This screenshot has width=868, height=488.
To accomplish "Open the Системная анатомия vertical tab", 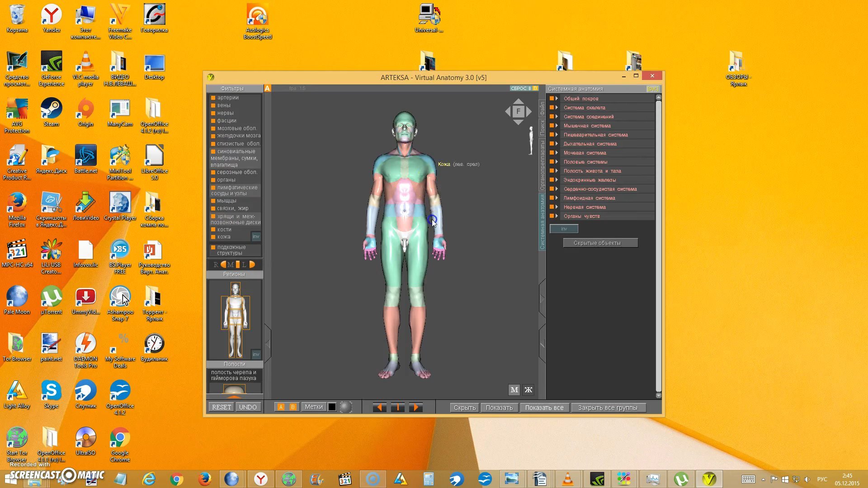I will coord(542,221).
